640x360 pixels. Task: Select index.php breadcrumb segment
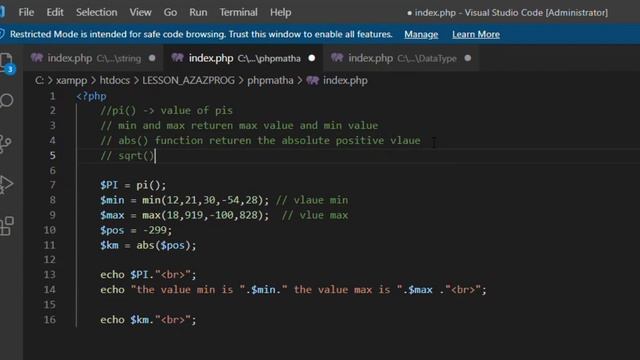point(345,80)
